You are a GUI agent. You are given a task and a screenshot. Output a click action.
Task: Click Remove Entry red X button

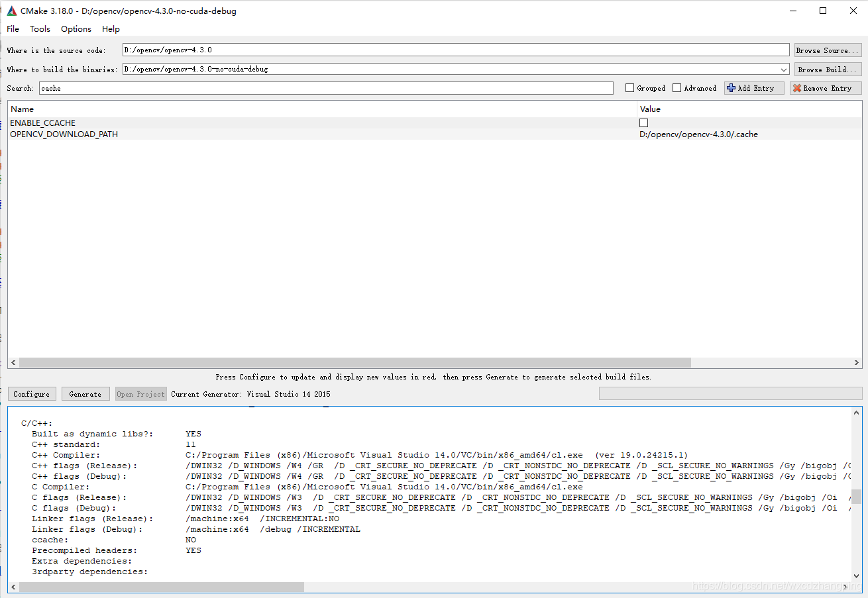(x=826, y=88)
